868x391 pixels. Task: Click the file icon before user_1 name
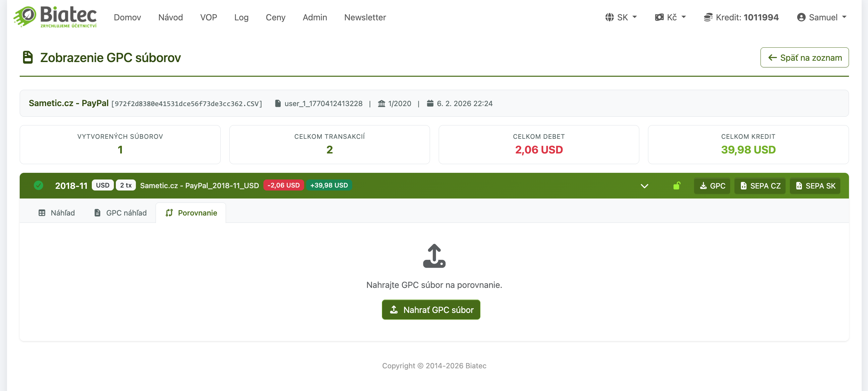coord(278,103)
